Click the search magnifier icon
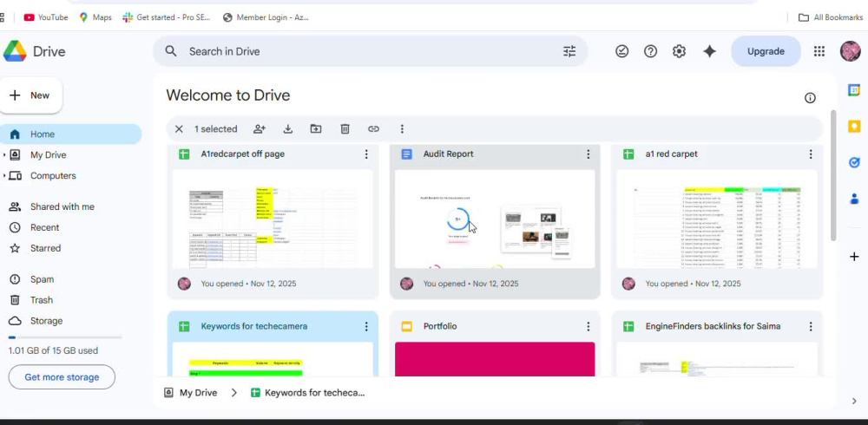Image resolution: width=868 pixels, height=425 pixels. click(171, 51)
